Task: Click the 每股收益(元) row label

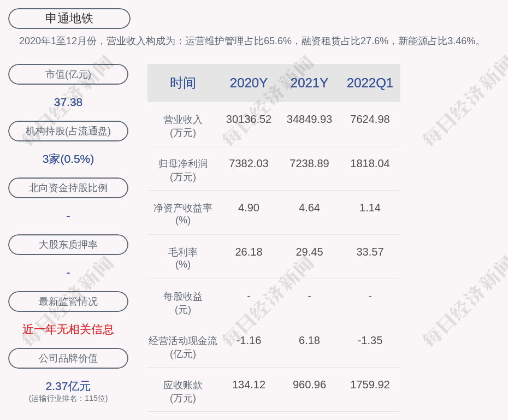Action: (183, 303)
